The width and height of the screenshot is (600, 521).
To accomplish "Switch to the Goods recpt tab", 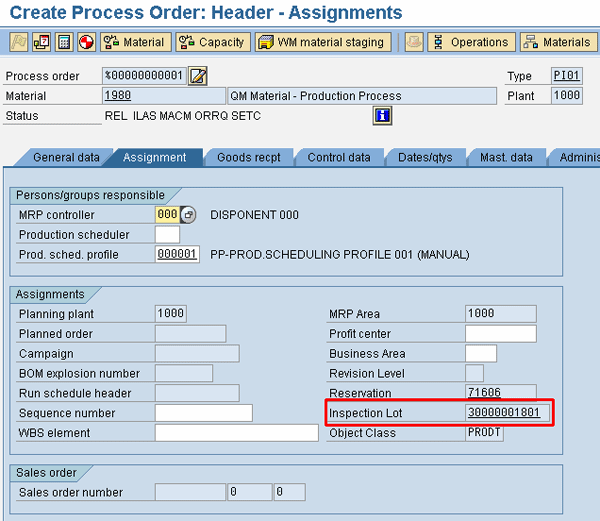I will coord(248,157).
